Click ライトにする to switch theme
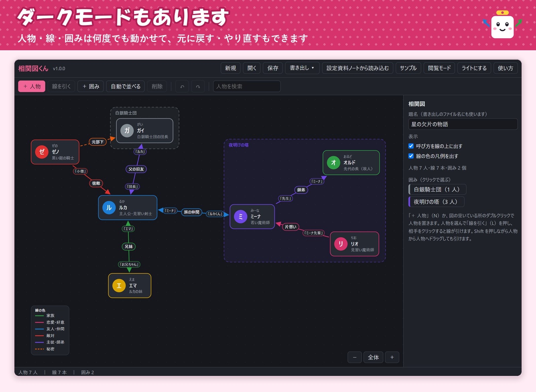This screenshot has width=536, height=392. [474, 68]
